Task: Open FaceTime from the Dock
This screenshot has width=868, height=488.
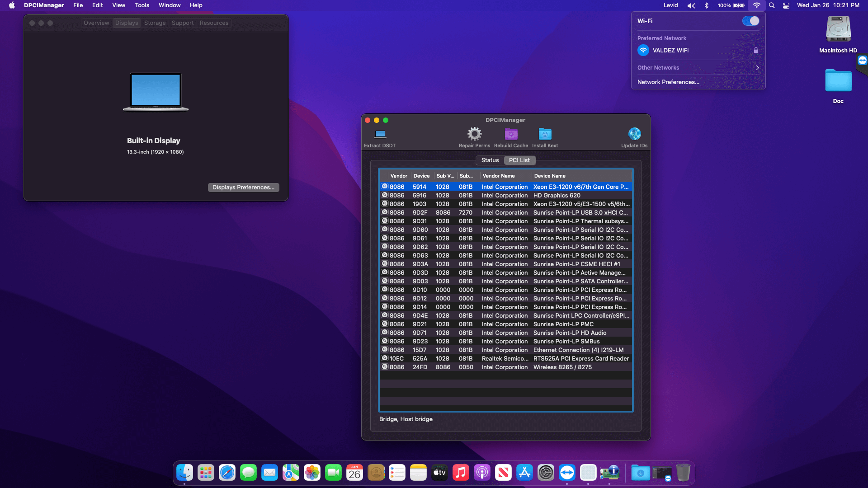Action: coord(333,473)
